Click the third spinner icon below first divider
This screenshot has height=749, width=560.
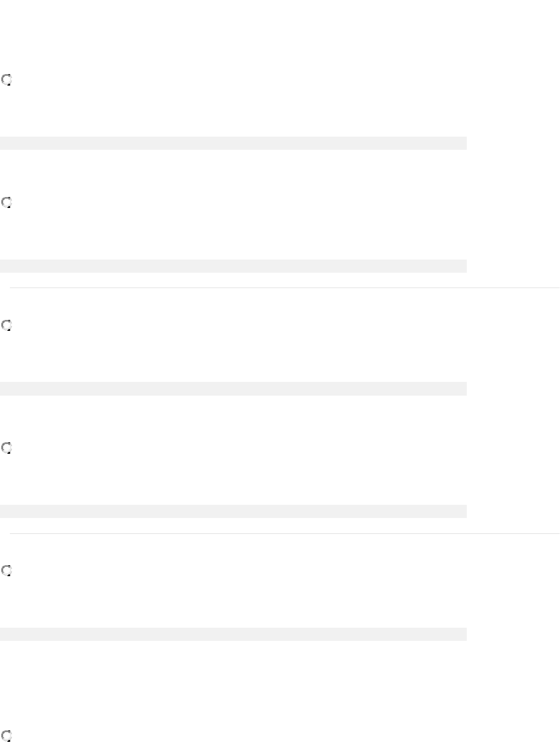(x=7, y=326)
